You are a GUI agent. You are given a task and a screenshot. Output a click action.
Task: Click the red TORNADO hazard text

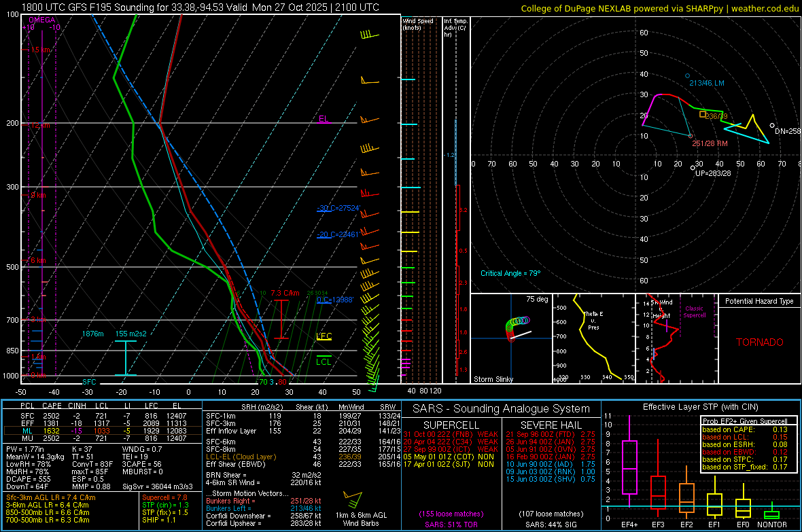[760, 342]
